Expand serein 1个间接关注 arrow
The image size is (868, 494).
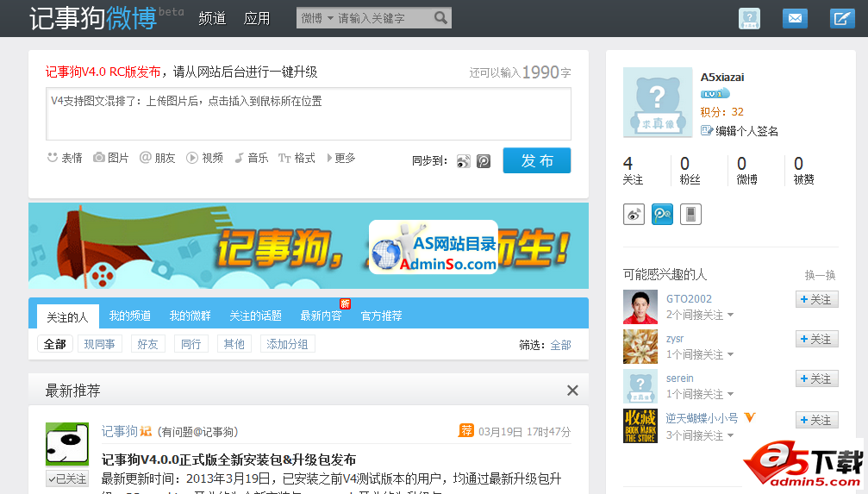(731, 394)
